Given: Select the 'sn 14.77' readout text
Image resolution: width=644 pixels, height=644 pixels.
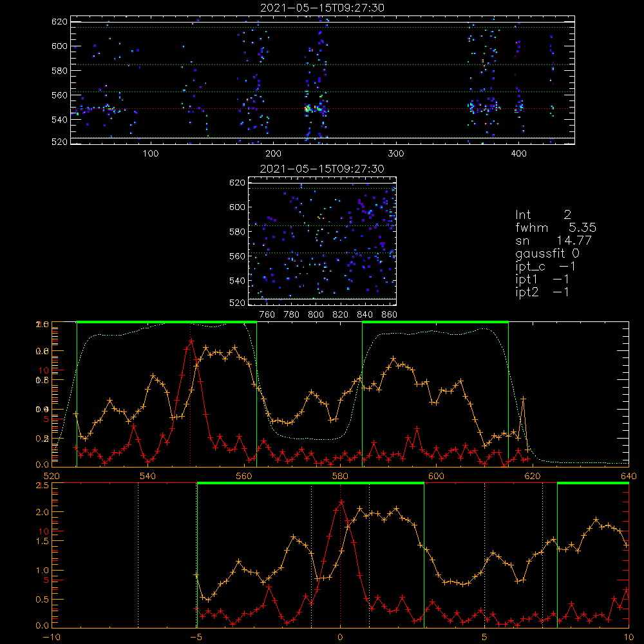Looking at the screenshot, I should [x=553, y=240].
